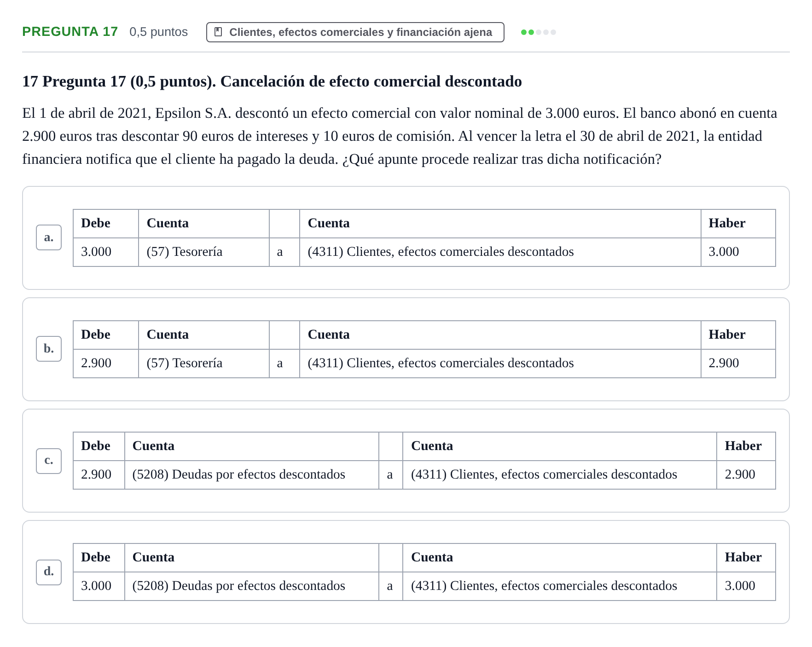Click the (4311) Clientes account cell in option a
The height and width of the screenshot is (647, 812).
point(500,252)
